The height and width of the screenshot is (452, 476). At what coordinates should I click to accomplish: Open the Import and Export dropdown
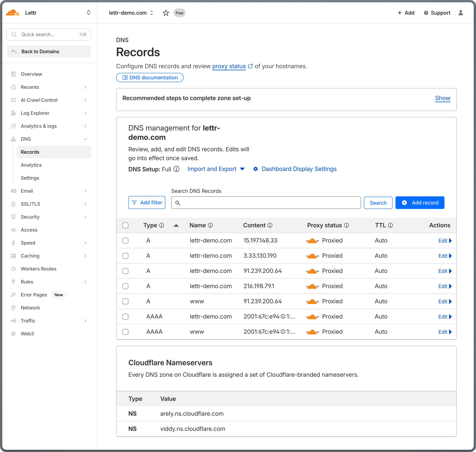[216, 169]
